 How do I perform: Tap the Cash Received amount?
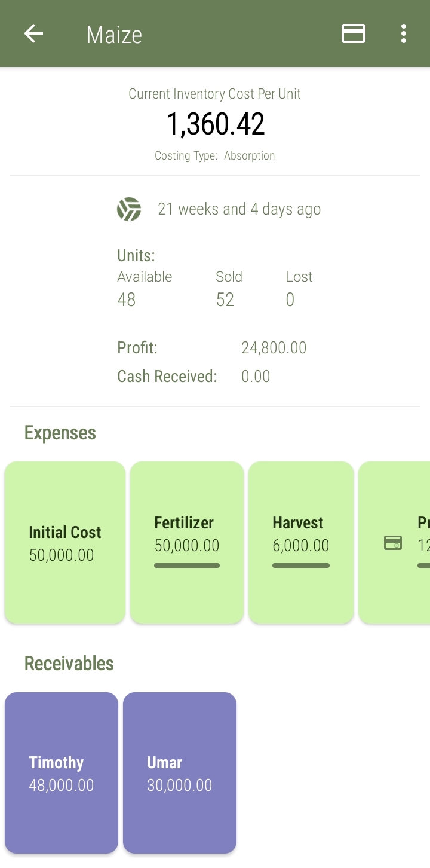[256, 377]
